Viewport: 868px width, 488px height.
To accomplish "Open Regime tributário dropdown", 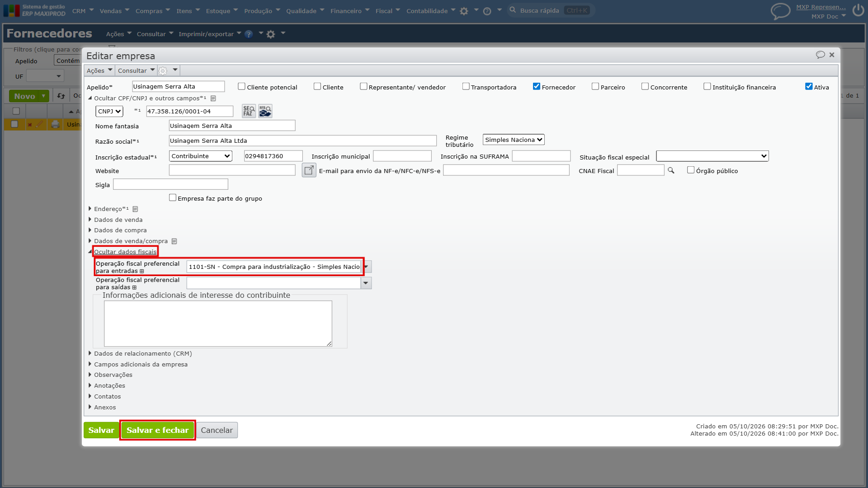I will pos(514,140).
